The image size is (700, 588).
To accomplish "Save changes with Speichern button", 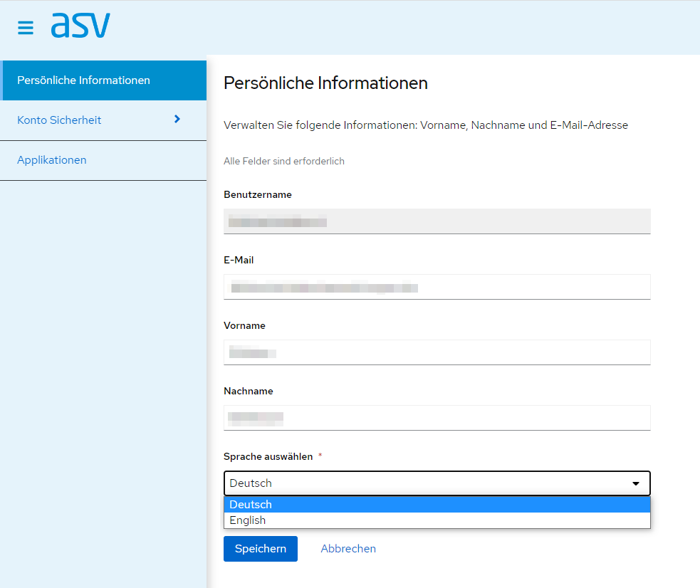I will click(260, 549).
